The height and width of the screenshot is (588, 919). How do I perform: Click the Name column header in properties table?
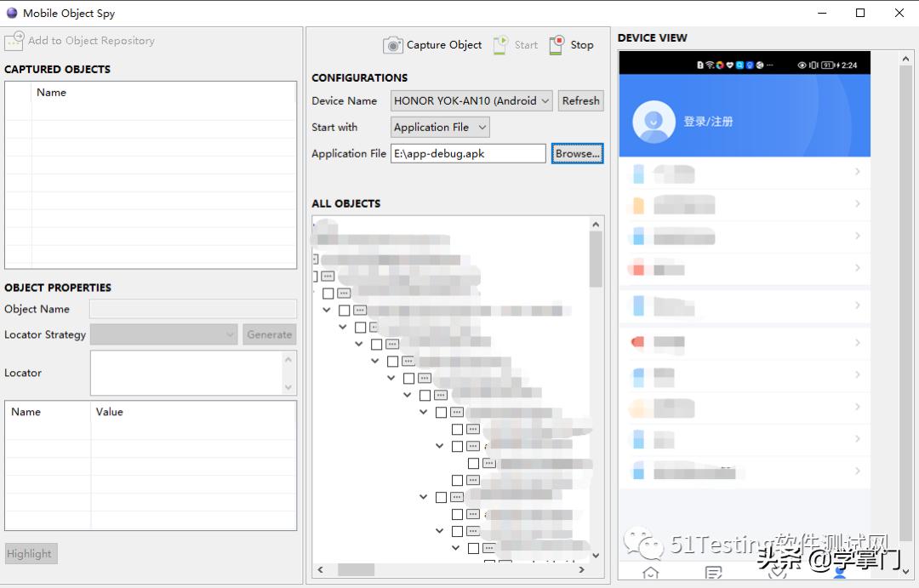click(26, 412)
